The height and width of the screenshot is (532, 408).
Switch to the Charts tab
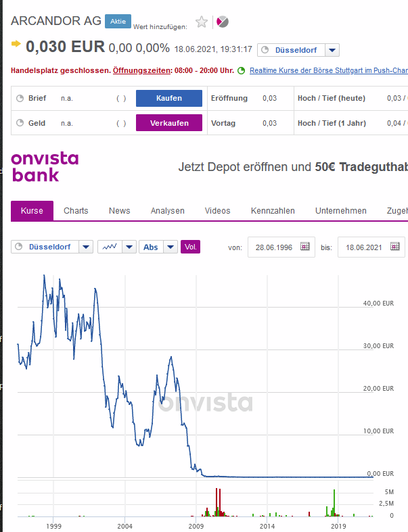click(x=76, y=211)
